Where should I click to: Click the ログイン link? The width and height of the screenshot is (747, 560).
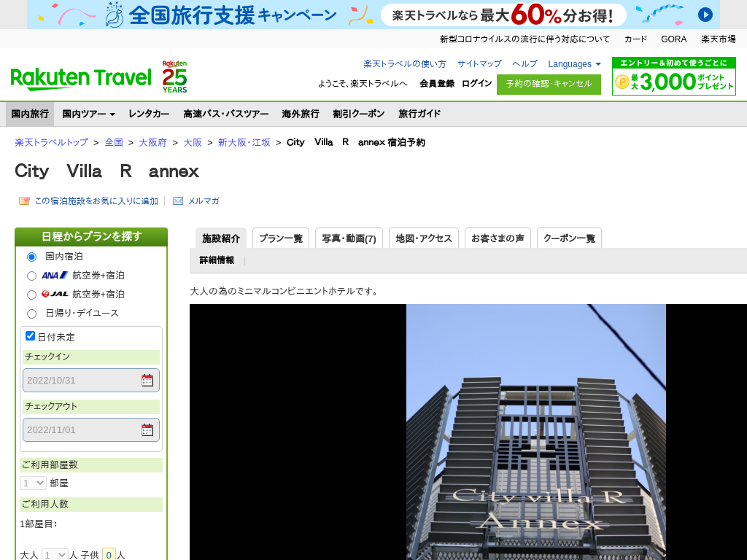pos(476,83)
